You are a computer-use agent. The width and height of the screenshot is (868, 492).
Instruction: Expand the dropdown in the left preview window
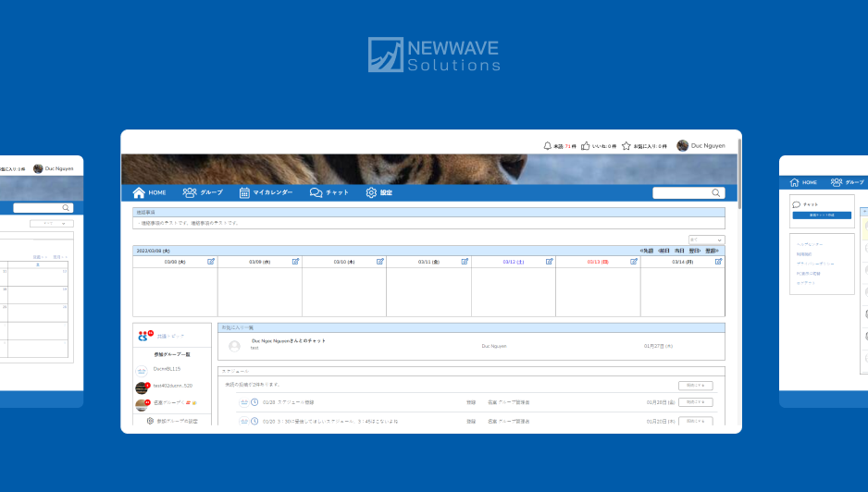pyautogui.click(x=51, y=224)
